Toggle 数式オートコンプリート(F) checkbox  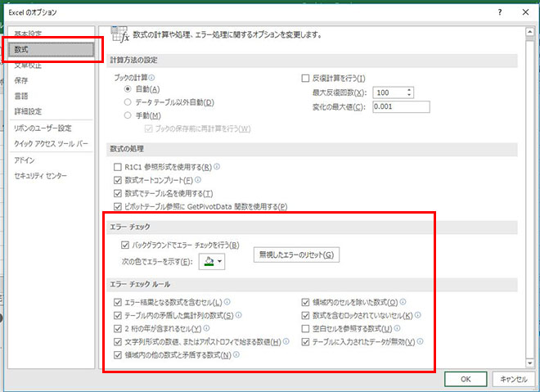118,180
